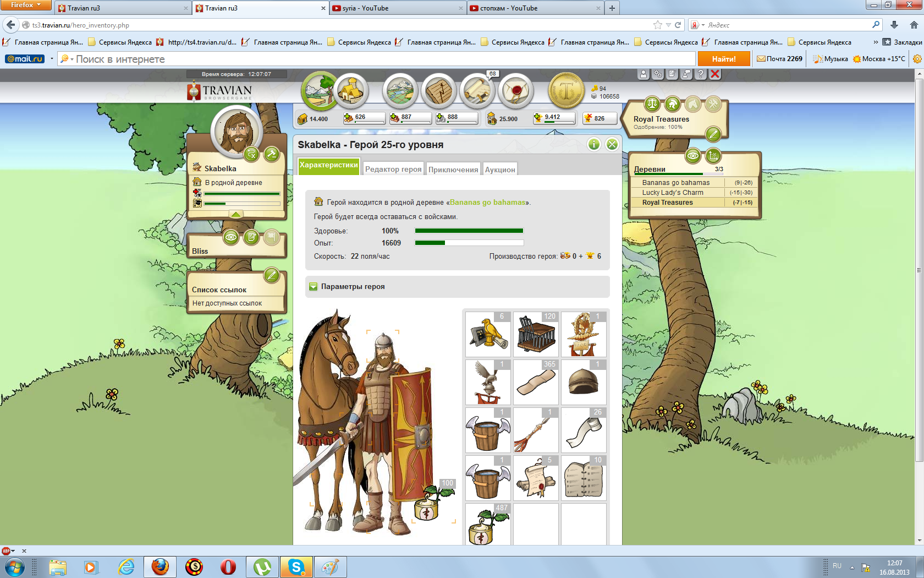
Task: Click the Поиск в интернете search field
Action: [376, 59]
